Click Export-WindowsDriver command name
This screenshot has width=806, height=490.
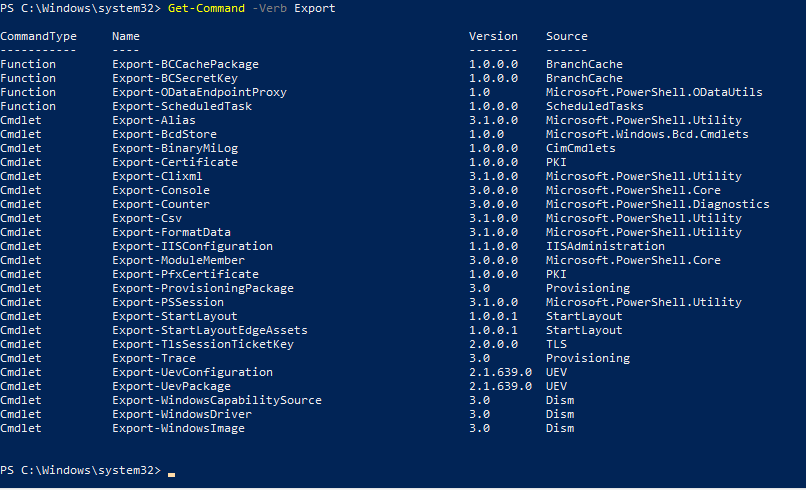tap(182, 414)
